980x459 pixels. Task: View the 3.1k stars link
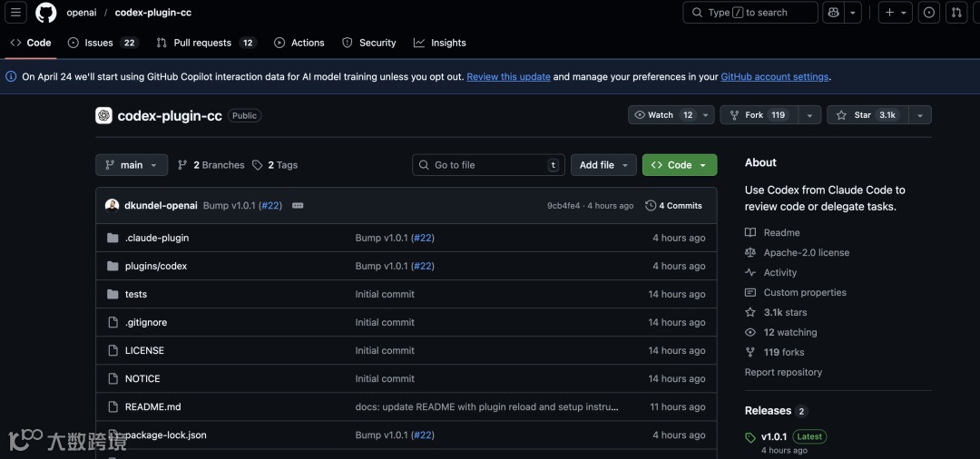tap(776, 312)
